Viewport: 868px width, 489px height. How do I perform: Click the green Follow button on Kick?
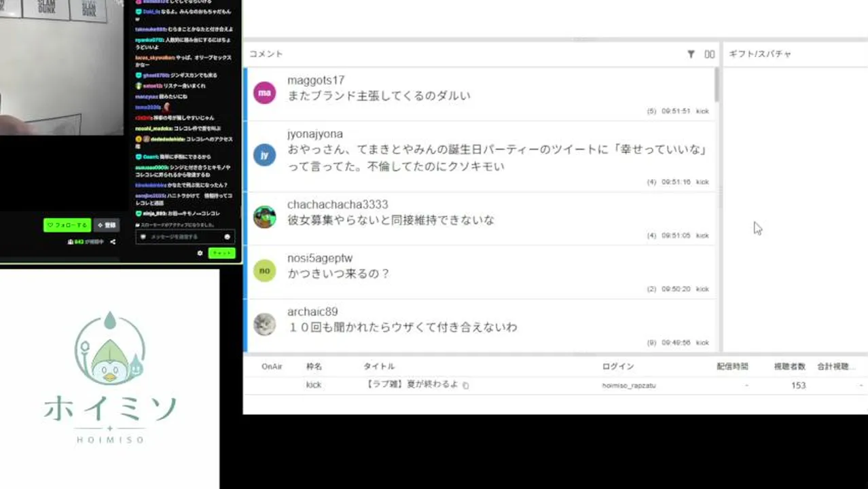(67, 225)
